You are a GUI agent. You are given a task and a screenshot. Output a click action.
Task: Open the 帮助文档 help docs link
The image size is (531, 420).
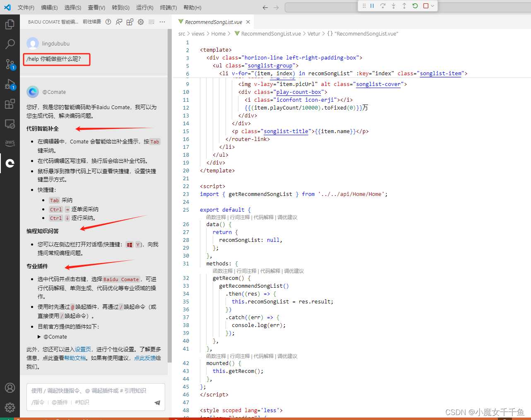click(75, 358)
